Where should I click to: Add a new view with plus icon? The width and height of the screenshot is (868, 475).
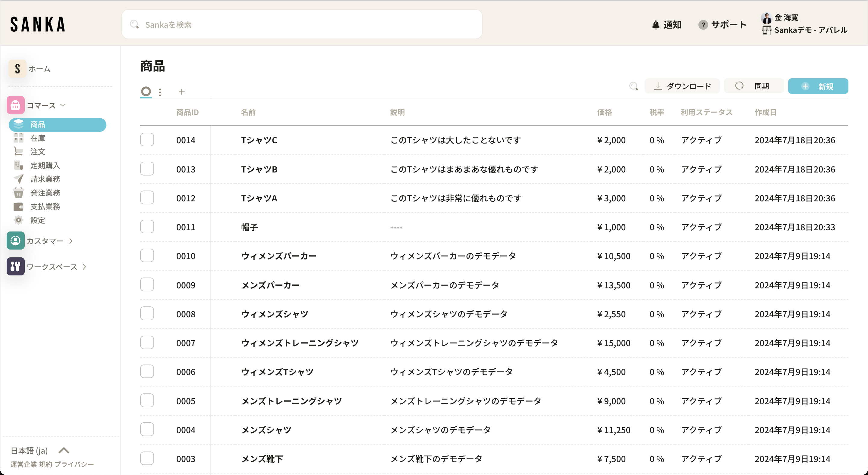pos(182,92)
